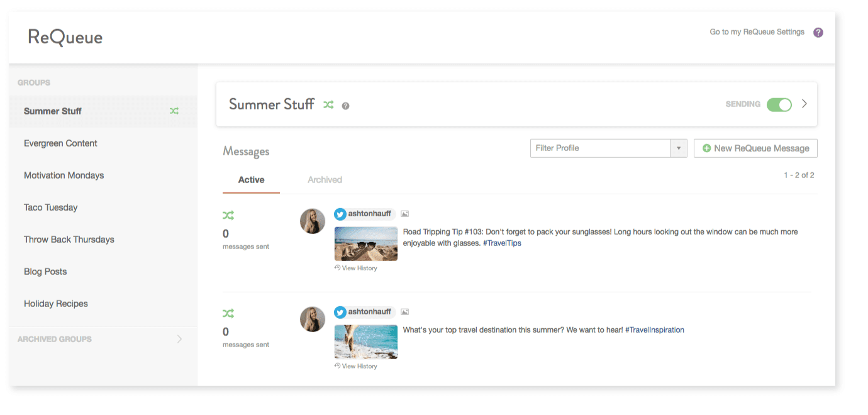View History of the sunglasses message
Screen dimensions: 868x415
click(356, 268)
